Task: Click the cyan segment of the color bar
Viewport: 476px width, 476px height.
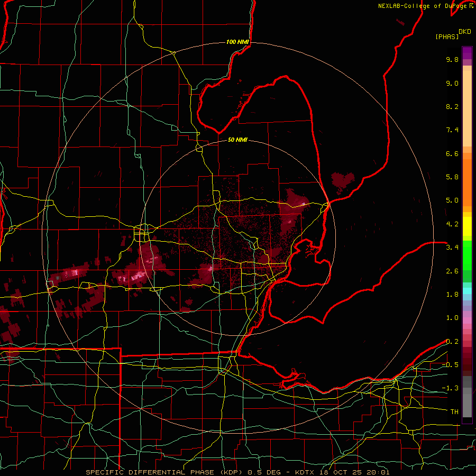Action: pyautogui.click(x=467, y=291)
